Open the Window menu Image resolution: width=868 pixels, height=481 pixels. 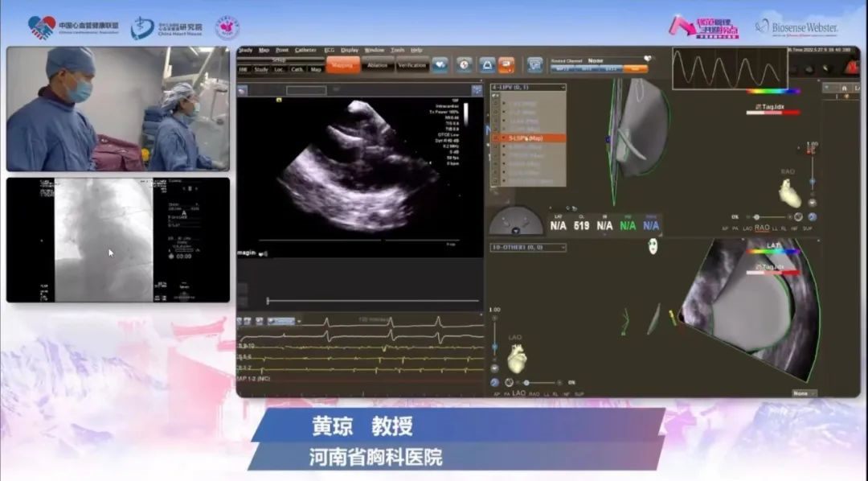pos(375,51)
